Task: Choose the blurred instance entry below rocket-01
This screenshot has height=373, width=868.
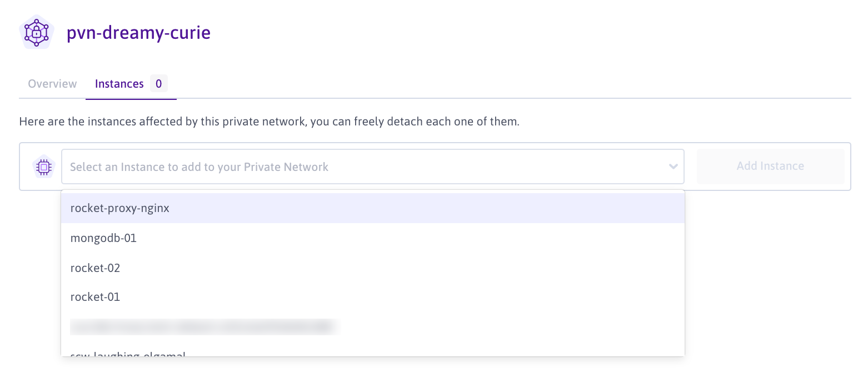Action: point(204,326)
